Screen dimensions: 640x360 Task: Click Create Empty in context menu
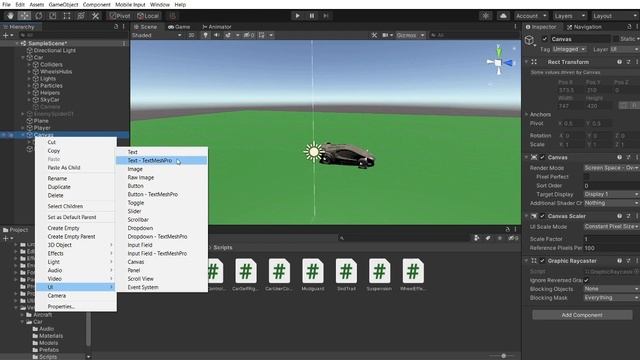tap(76, 228)
